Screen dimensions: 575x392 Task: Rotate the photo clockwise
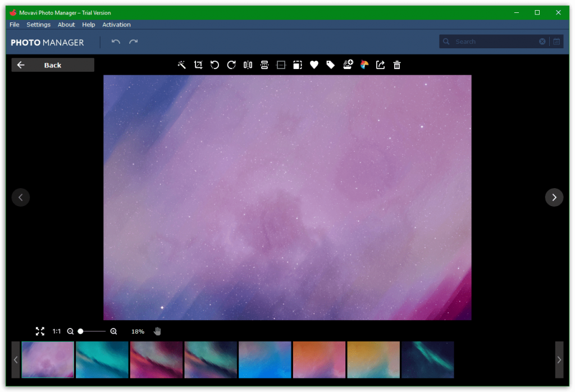tap(231, 65)
